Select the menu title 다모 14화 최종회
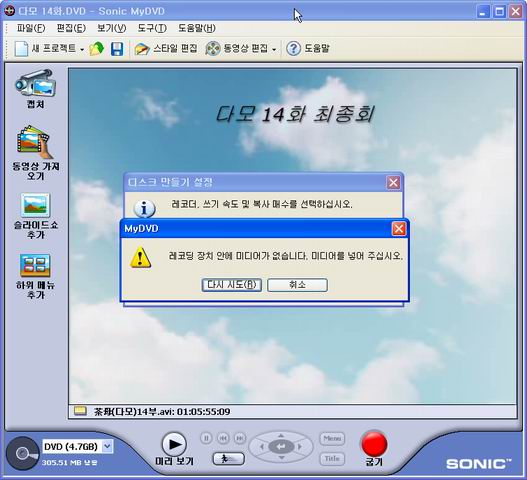The height and width of the screenshot is (480, 527). (294, 114)
